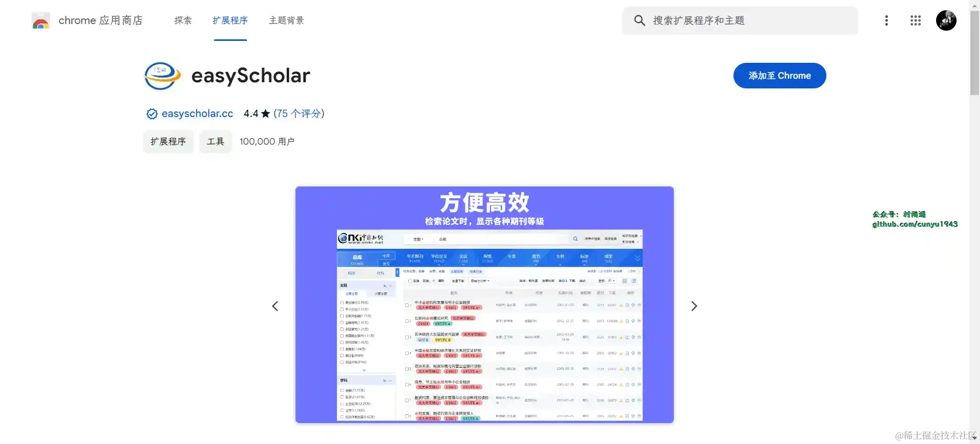The width and height of the screenshot is (980, 444).
Task: Click the 4.4 rating star
Action: point(265,114)
